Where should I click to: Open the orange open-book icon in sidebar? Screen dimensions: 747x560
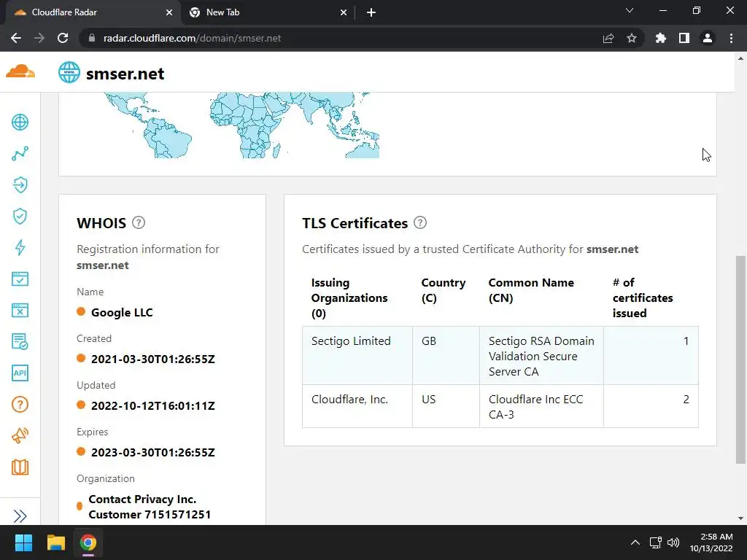20,467
